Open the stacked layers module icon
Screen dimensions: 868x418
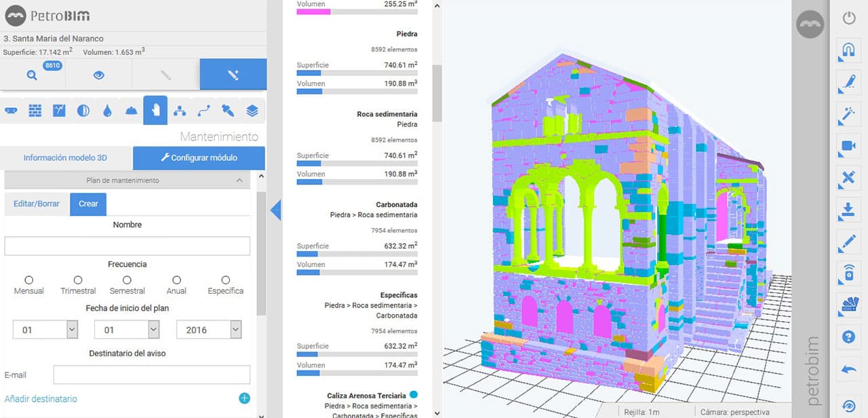[x=252, y=111]
